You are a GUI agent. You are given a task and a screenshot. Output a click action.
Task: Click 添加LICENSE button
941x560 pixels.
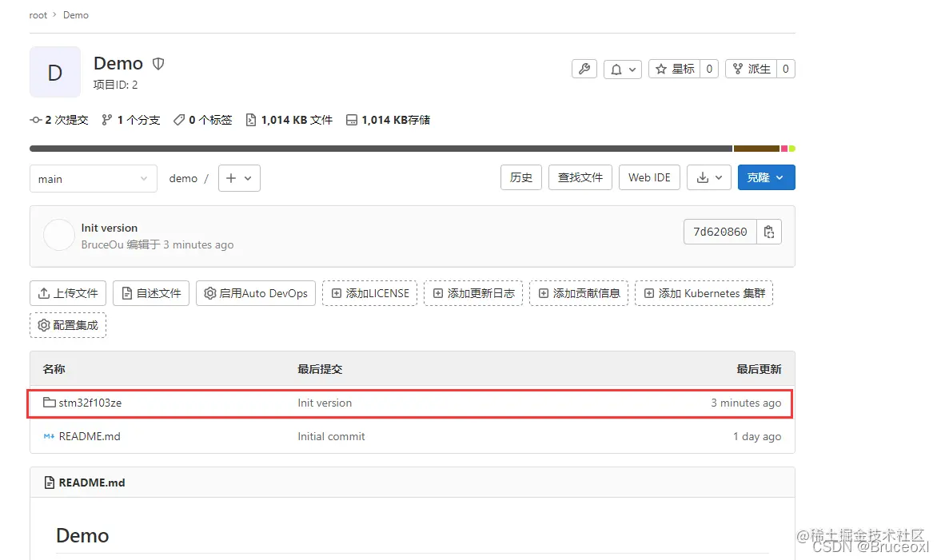369,293
